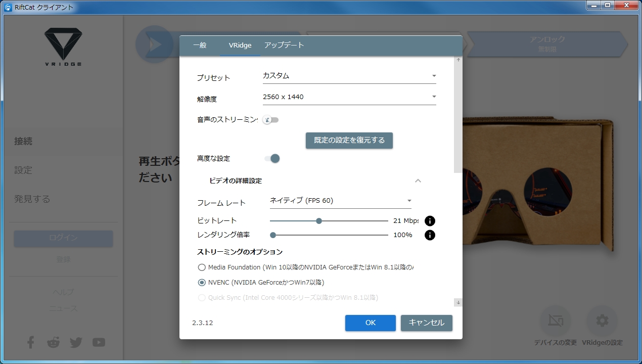The height and width of the screenshot is (364, 642).
Task: Click the info icon beside rendering scale
Action: 430,235
